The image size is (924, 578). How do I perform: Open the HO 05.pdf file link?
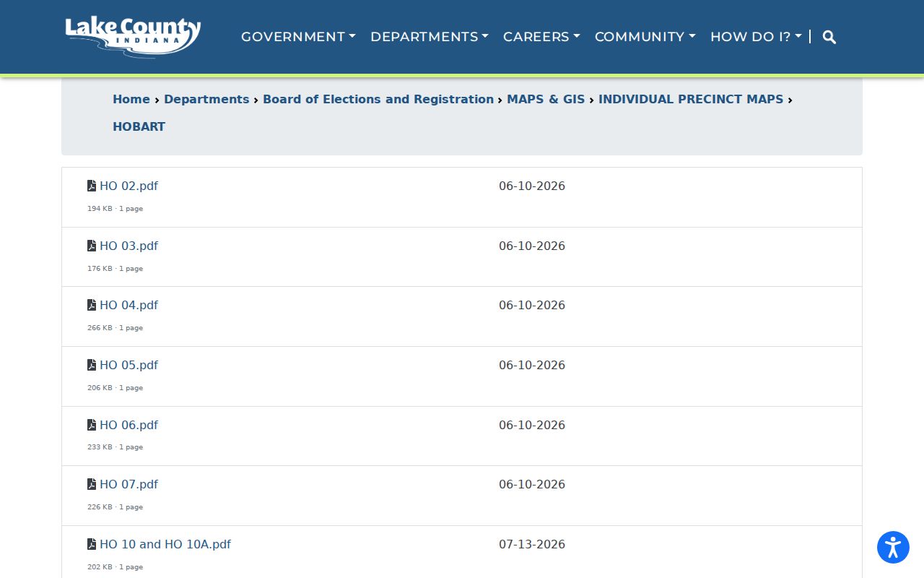tap(128, 365)
